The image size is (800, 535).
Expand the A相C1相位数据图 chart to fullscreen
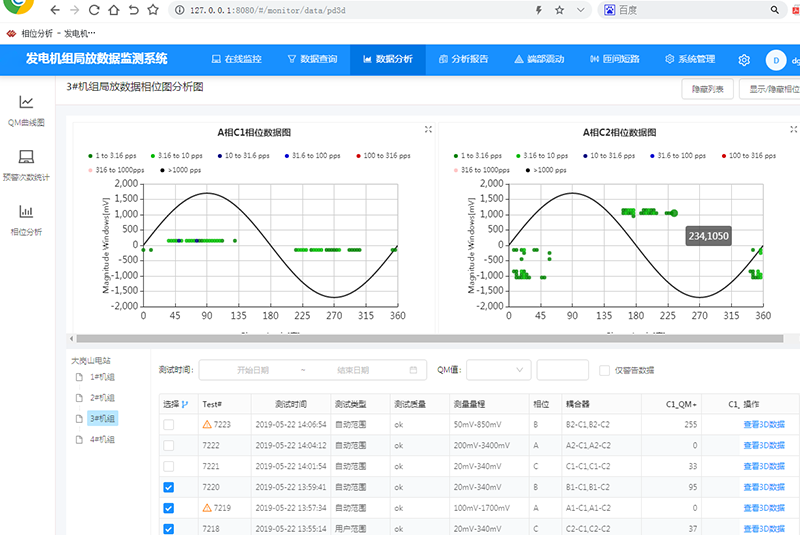coord(428,130)
